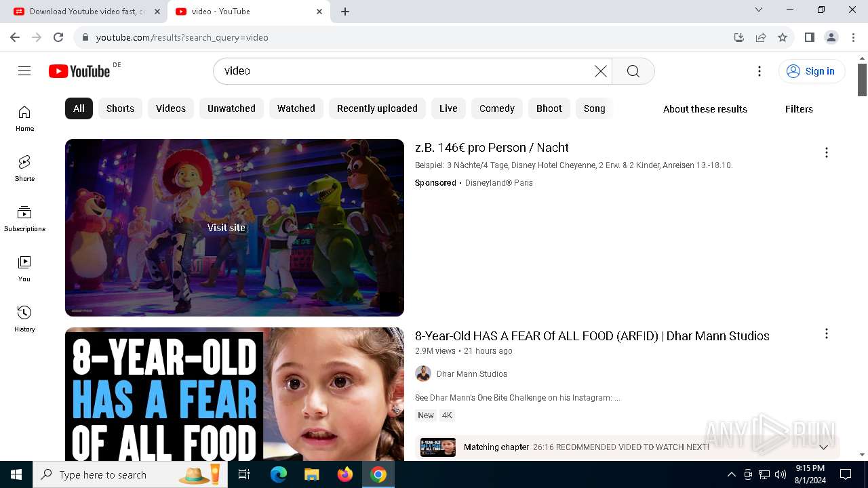The width and height of the screenshot is (868, 488).
Task: Open the YouTube hamburger guide menu
Action: (x=24, y=71)
